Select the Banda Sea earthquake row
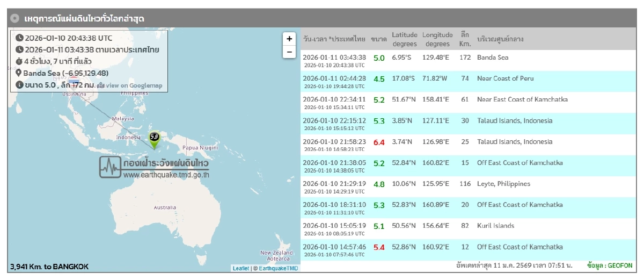Viewport: 644px width, 280px height. tap(467, 61)
